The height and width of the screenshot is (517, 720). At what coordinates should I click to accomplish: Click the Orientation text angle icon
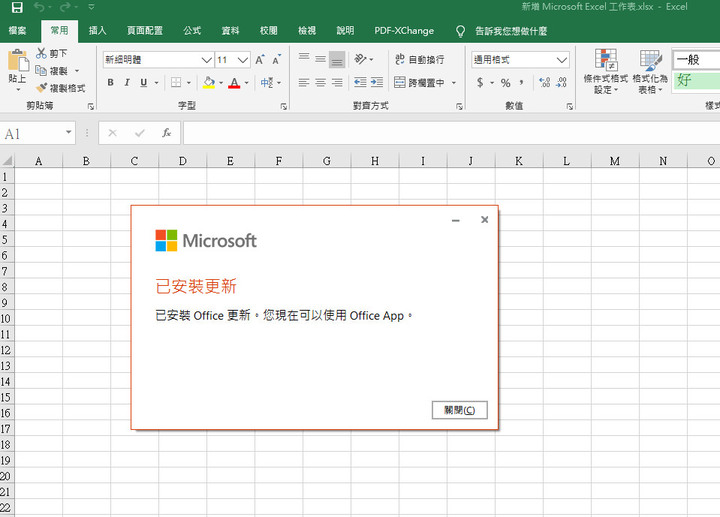coord(360,59)
